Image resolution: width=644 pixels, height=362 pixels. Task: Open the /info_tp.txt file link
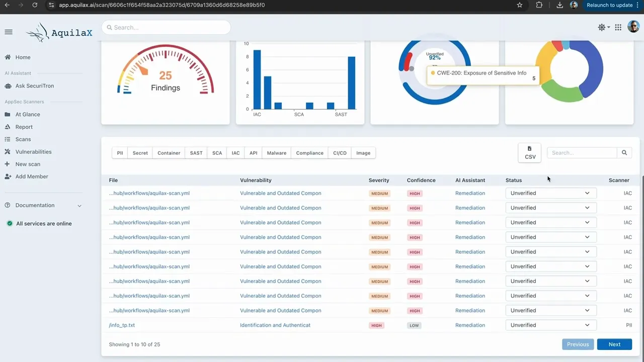pyautogui.click(x=122, y=325)
